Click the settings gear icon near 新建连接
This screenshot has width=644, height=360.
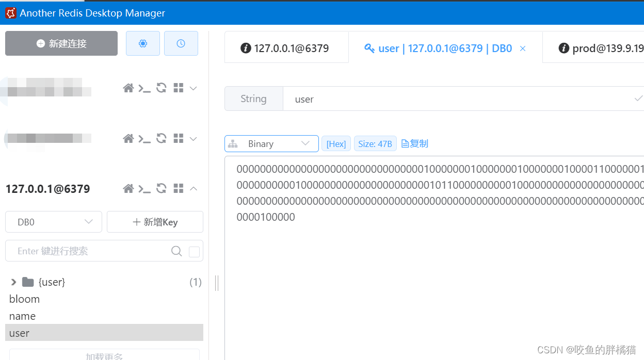pos(142,43)
